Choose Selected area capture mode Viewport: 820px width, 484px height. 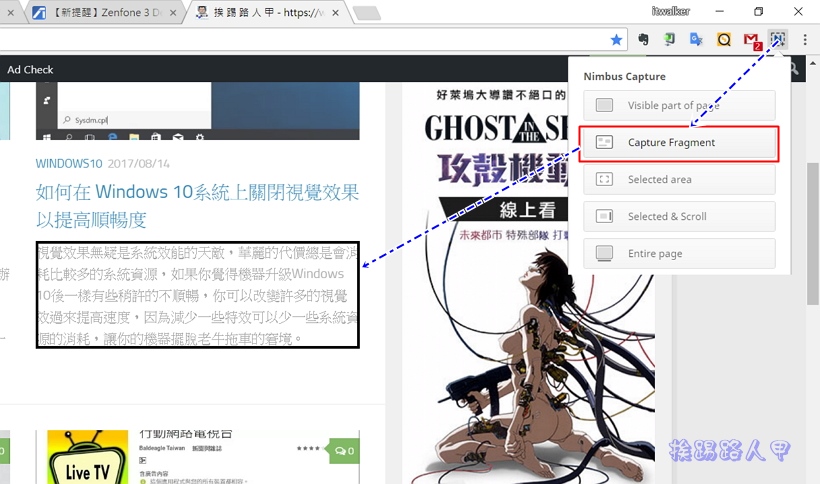click(679, 179)
